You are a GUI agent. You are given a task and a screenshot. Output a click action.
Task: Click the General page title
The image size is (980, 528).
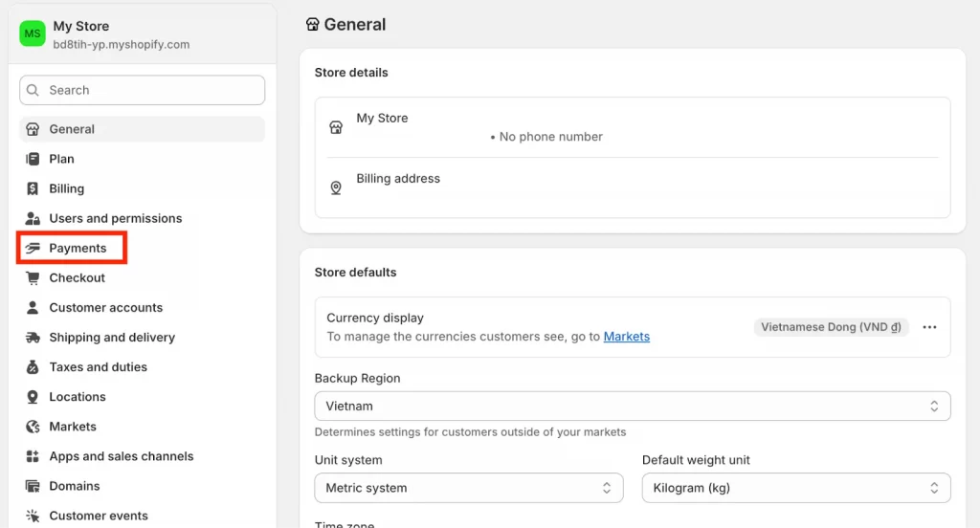(x=354, y=24)
